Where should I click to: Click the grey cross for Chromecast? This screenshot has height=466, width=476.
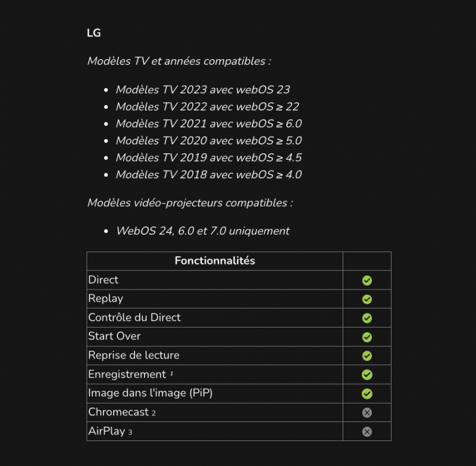click(367, 413)
